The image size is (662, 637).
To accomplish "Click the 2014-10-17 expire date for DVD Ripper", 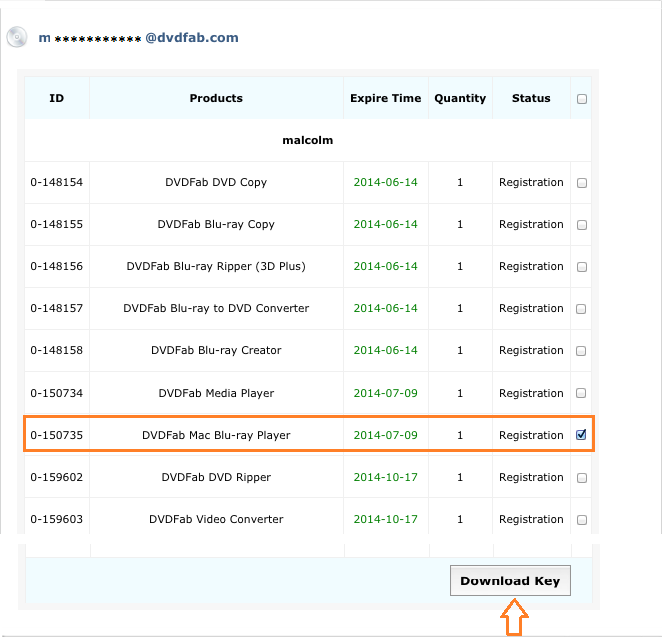I will 385,477.
